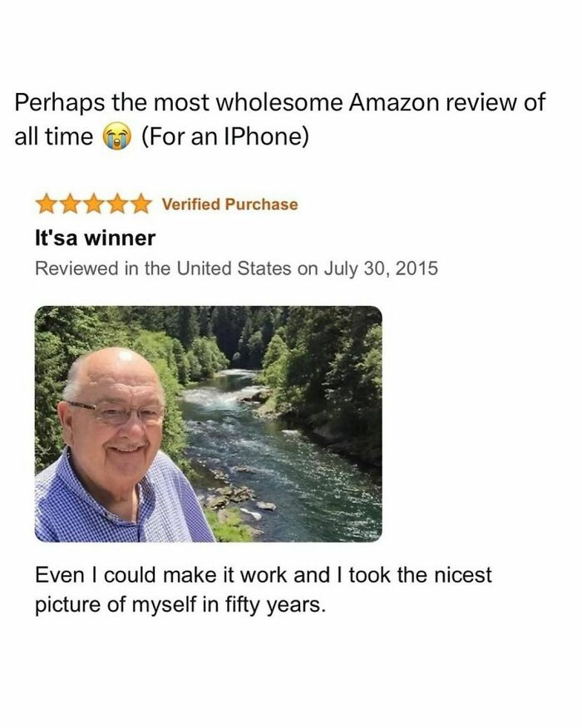Open the reviewer's river photo thumbnail
Viewport: 582px width, 728px height.
(208, 424)
